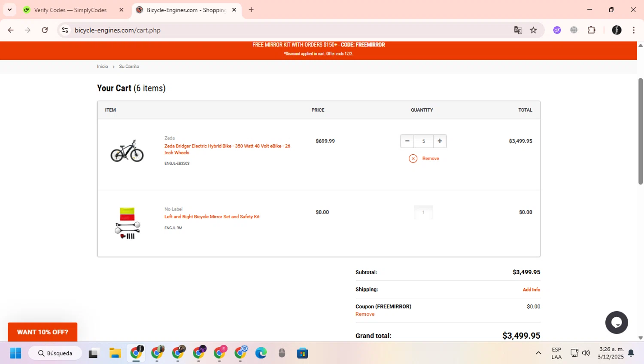Screen dimensions: 644x364
Task: Click Add Info for shipping
Action: [532, 290]
